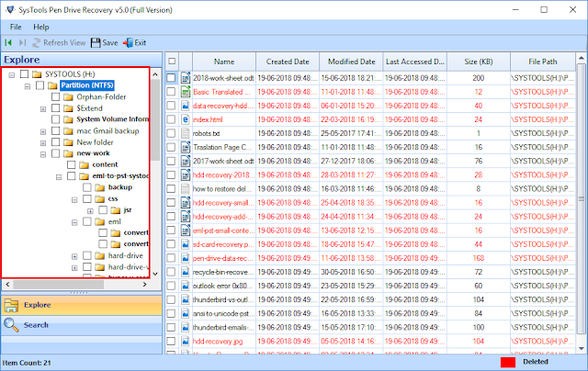Click the outlook error 0x80 image file icon
The height and width of the screenshot is (371, 588).
click(x=186, y=286)
